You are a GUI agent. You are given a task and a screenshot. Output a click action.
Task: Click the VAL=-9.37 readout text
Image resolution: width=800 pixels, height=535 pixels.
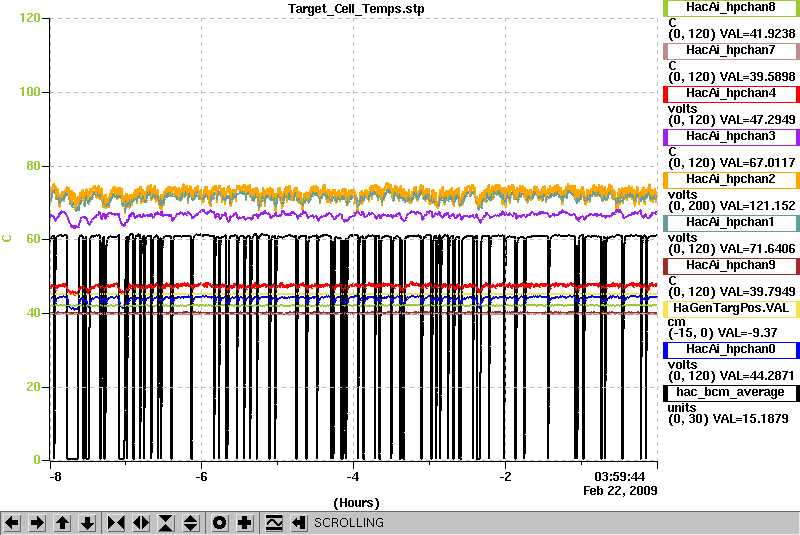pyautogui.click(x=747, y=333)
